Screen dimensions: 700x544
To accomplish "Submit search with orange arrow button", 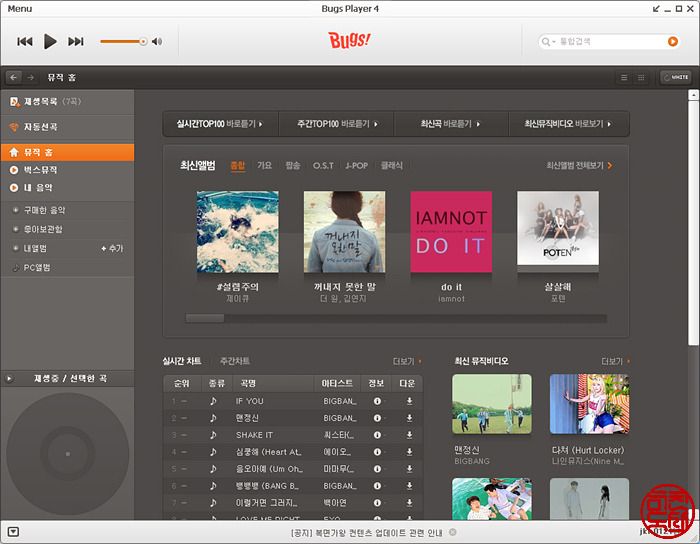I will 672,42.
